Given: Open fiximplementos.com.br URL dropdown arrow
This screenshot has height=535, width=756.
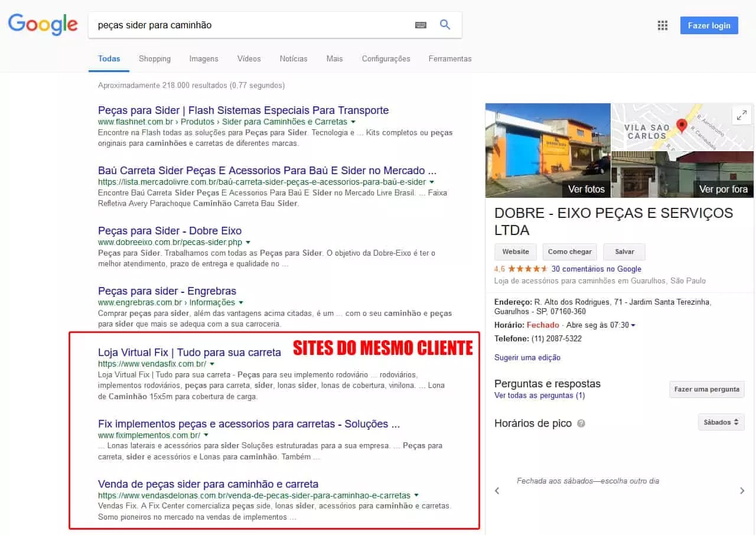Looking at the screenshot, I should 206,435.
